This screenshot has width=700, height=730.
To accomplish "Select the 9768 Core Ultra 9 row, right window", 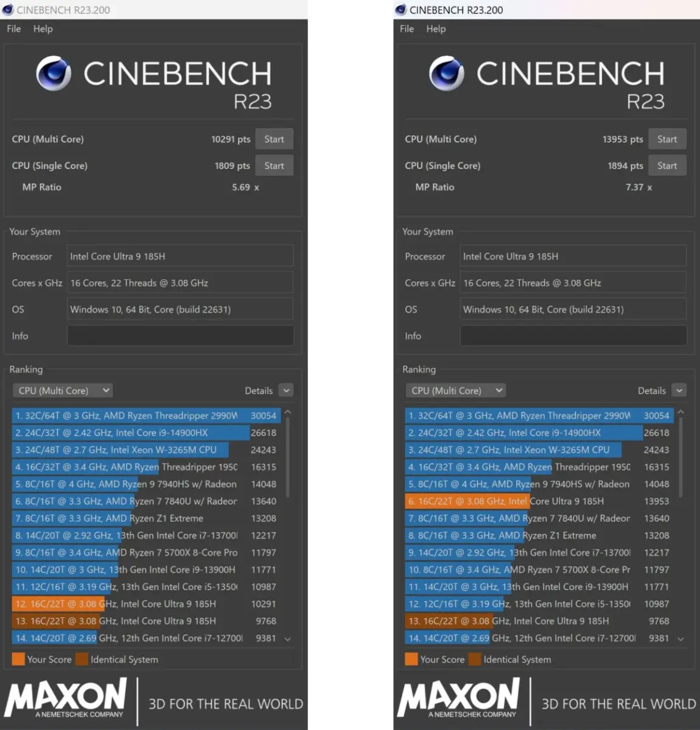I will coord(539,621).
